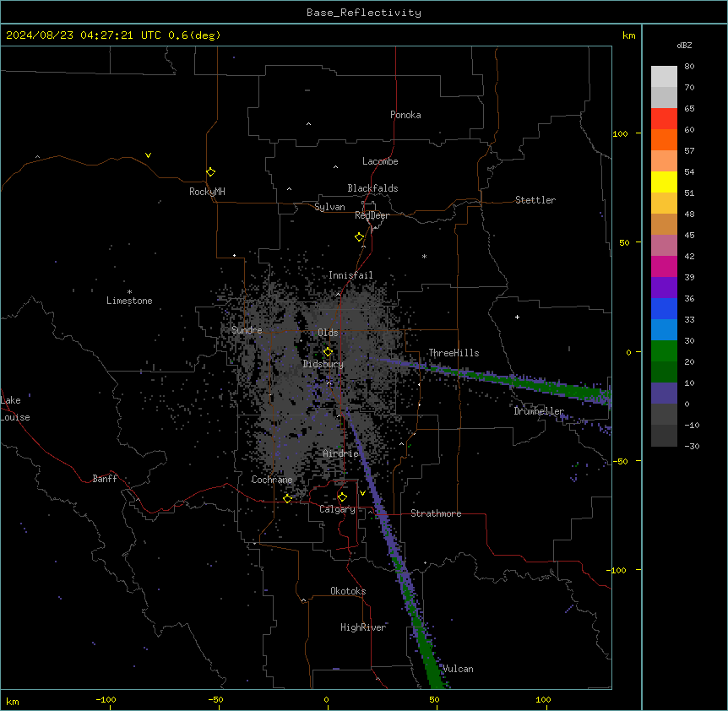
Task: Click the RedDeer city label
Action: coord(372,215)
